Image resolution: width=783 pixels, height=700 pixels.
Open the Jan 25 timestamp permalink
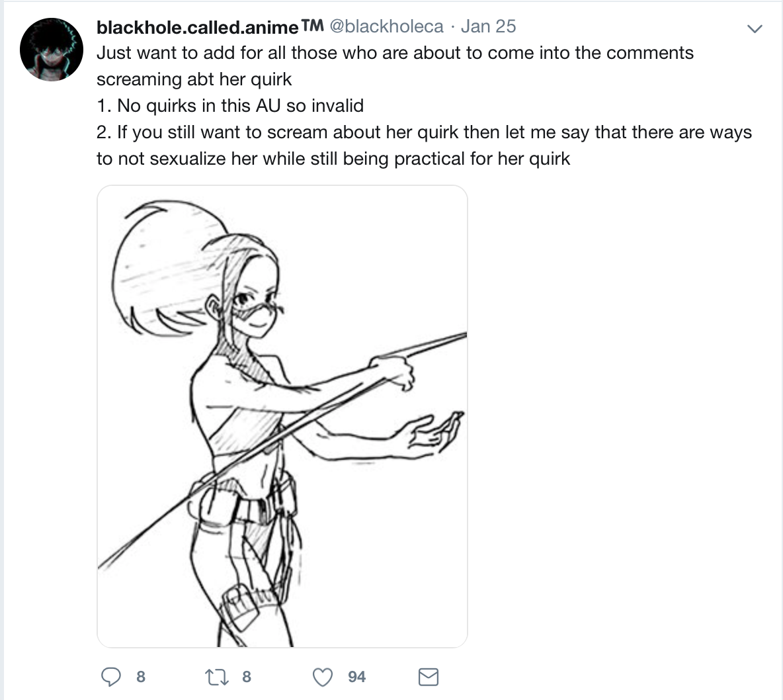coord(488,26)
